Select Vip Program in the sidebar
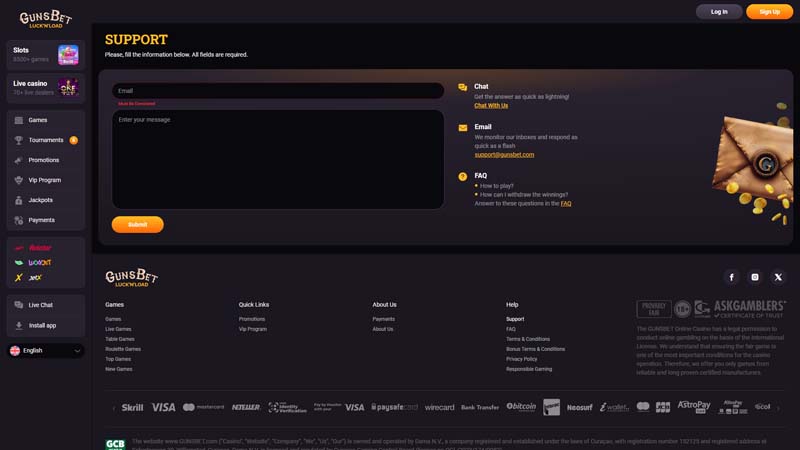The height and width of the screenshot is (450, 800). [x=45, y=180]
